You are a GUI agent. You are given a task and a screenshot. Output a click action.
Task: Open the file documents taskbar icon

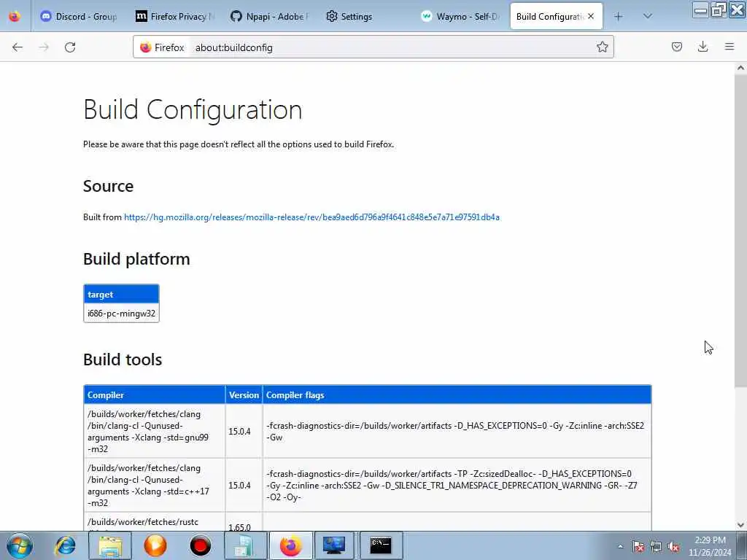[245, 545]
